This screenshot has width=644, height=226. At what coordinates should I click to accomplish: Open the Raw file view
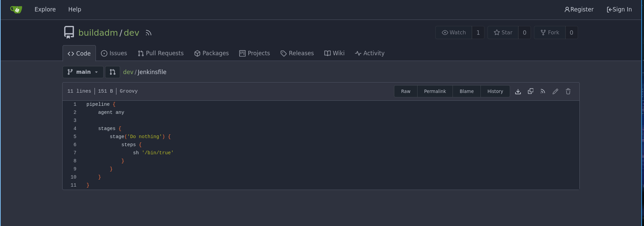pyautogui.click(x=406, y=91)
